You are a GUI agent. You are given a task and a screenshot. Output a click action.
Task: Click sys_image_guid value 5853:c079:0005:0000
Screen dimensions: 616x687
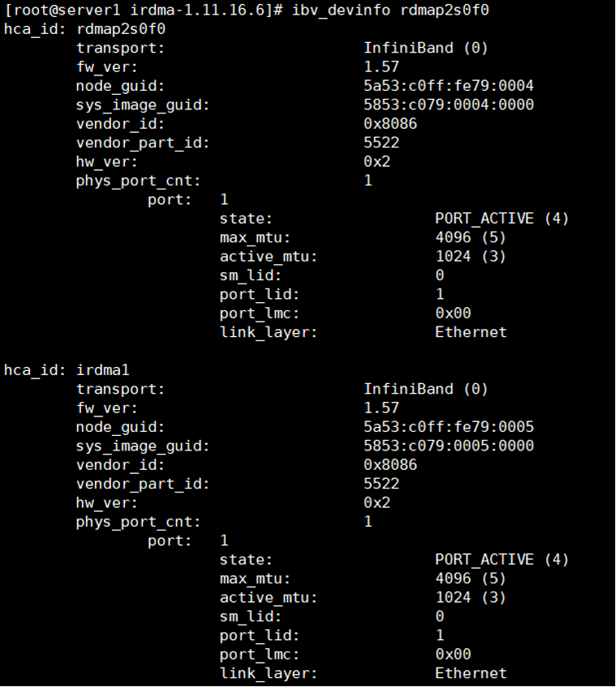[448, 446]
